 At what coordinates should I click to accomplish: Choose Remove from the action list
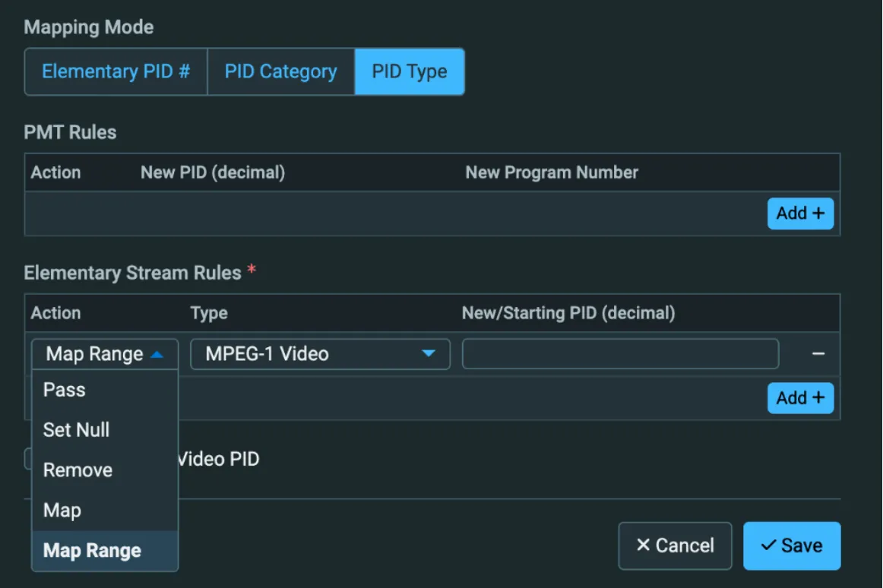[105, 470]
